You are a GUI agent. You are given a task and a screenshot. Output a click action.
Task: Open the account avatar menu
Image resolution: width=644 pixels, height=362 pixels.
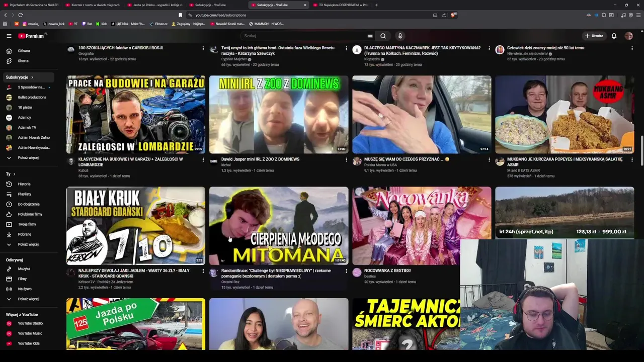coord(628,36)
